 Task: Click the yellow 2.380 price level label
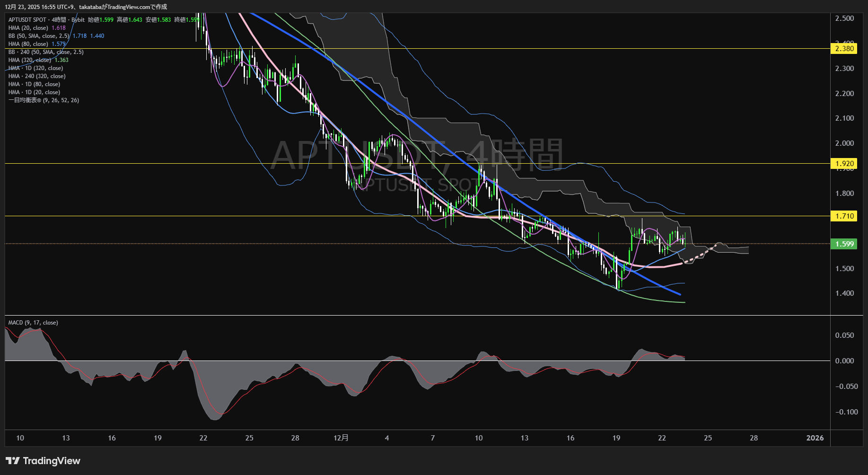tap(844, 49)
